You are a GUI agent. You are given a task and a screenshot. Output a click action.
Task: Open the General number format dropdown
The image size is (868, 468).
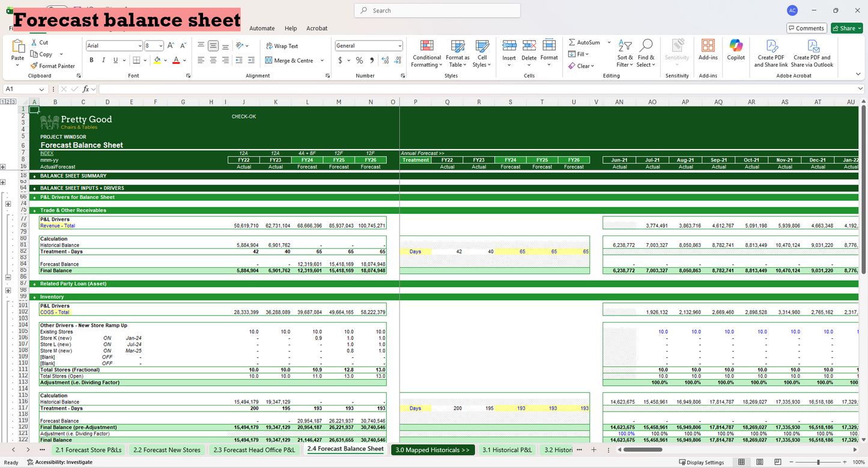(x=401, y=46)
